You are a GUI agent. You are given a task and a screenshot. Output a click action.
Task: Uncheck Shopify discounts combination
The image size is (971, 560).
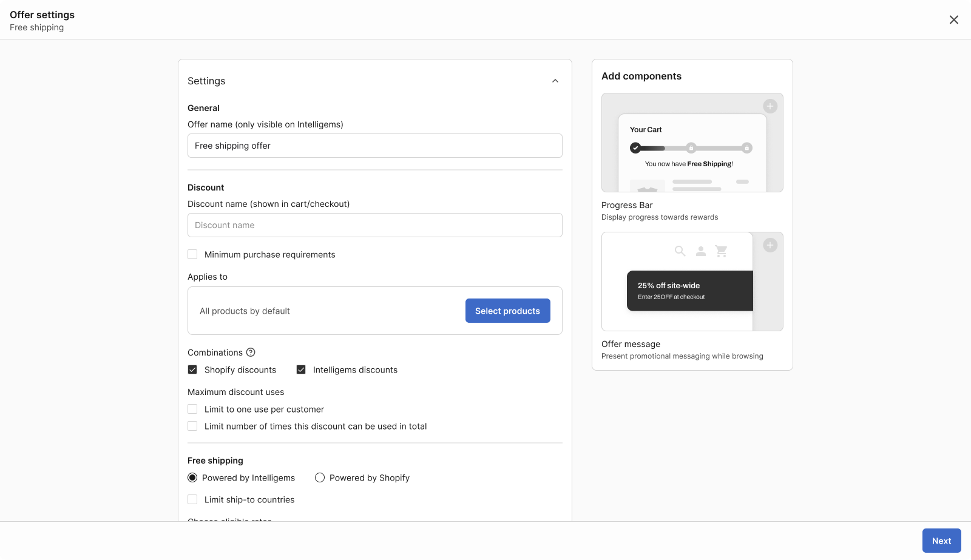(x=192, y=370)
